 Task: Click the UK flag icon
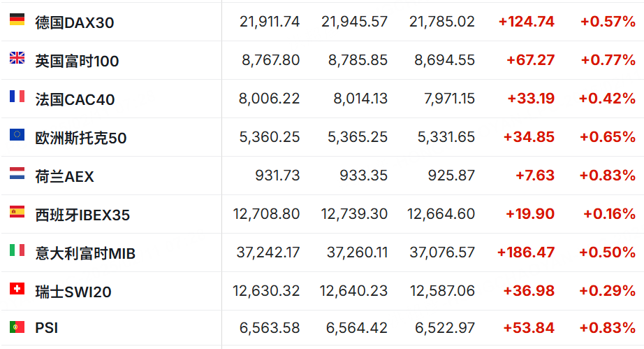[x=17, y=57]
